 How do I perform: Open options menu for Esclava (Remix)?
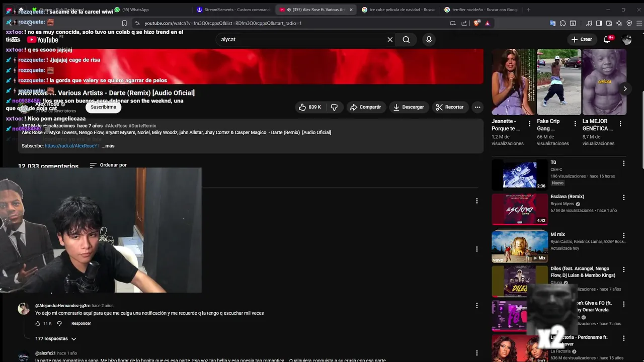point(623,198)
